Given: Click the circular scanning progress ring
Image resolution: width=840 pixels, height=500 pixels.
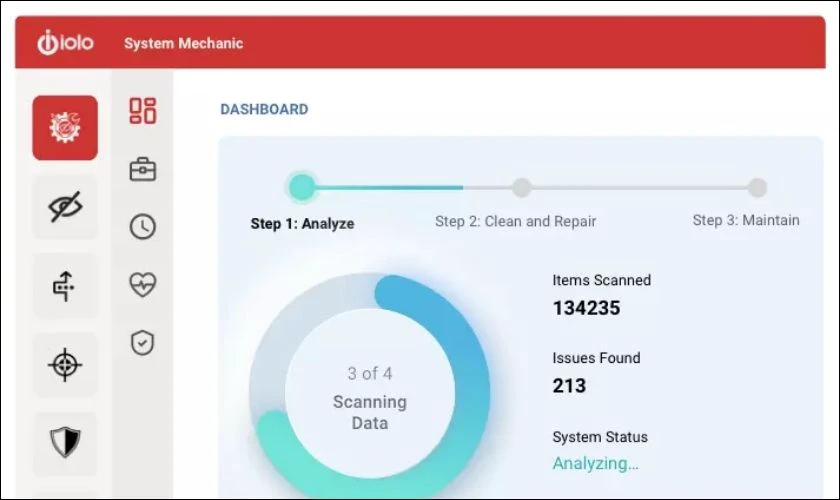Looking at the screenshot, I should pyautogui.click(x=370, y=386).
